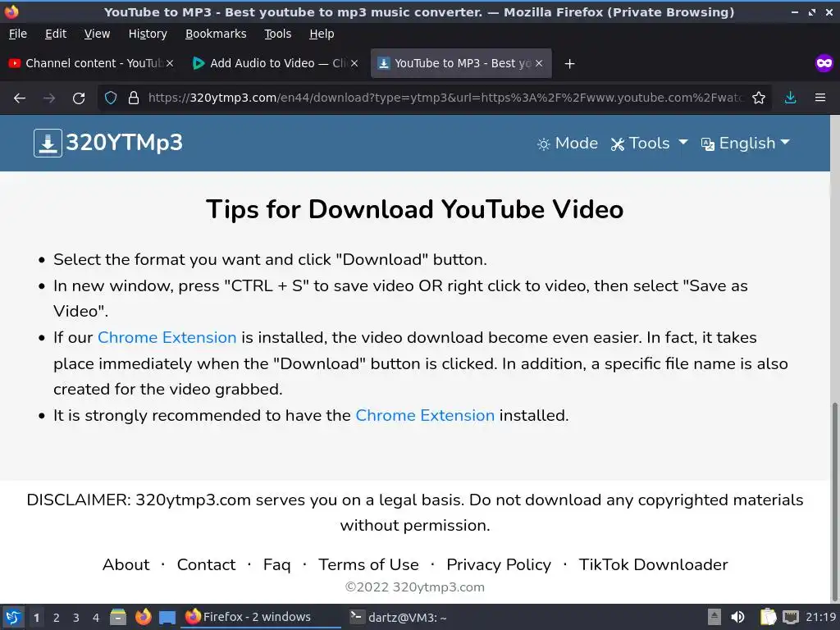The width and height of the screenshot is (840, 630).
Task: Open the Contact footer link
Action: click(206, 564)
